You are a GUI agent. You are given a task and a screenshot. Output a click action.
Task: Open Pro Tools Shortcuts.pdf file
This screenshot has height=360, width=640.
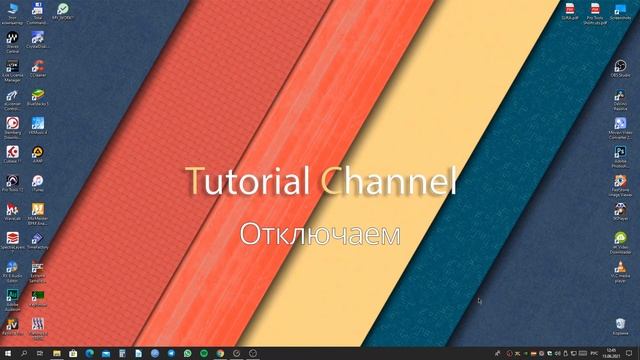595,13
